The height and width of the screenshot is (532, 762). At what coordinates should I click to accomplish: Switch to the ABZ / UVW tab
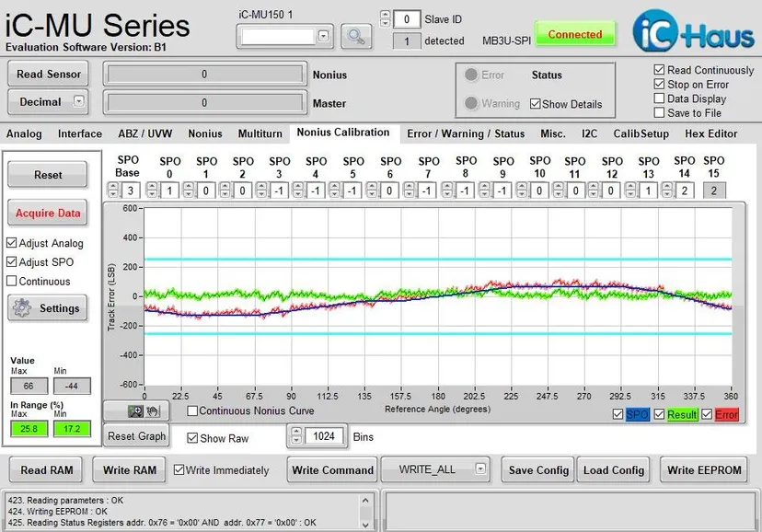(144, 133)
